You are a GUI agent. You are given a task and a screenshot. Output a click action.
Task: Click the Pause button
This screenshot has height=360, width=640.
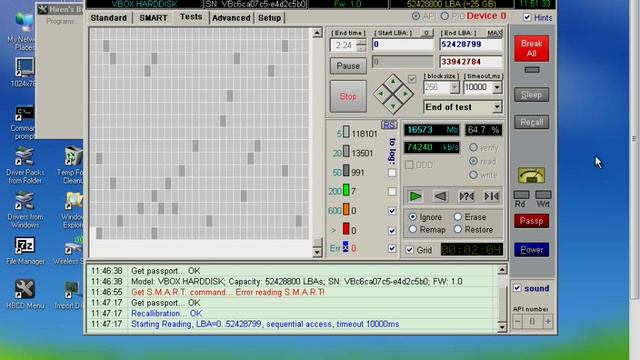pyautogui.click(x=348, y=66)
